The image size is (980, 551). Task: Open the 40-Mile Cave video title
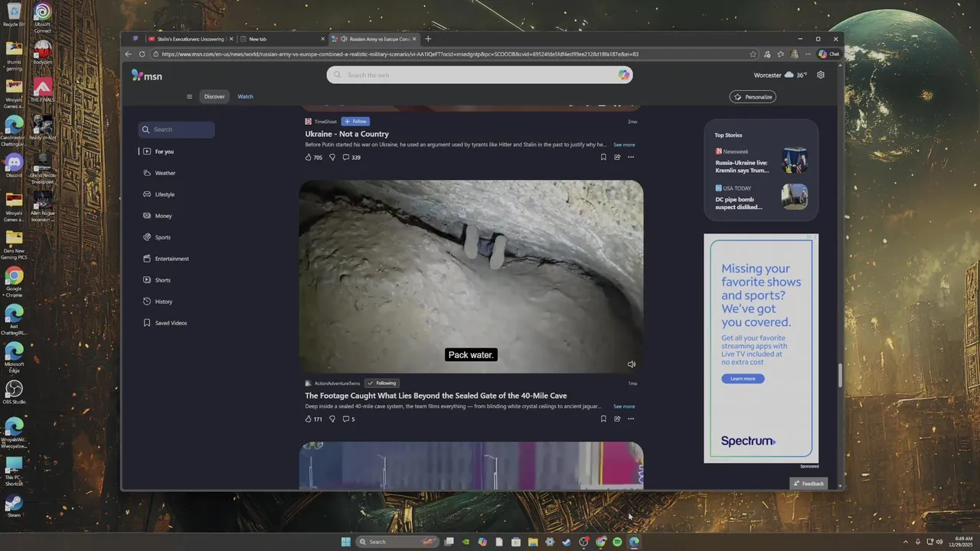[x=436, y=396]
